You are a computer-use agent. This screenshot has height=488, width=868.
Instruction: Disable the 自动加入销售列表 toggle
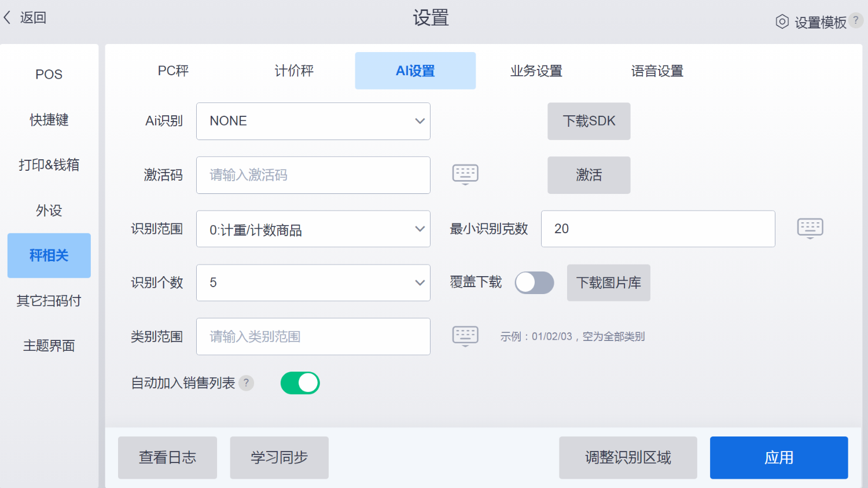tap(300, 383)
